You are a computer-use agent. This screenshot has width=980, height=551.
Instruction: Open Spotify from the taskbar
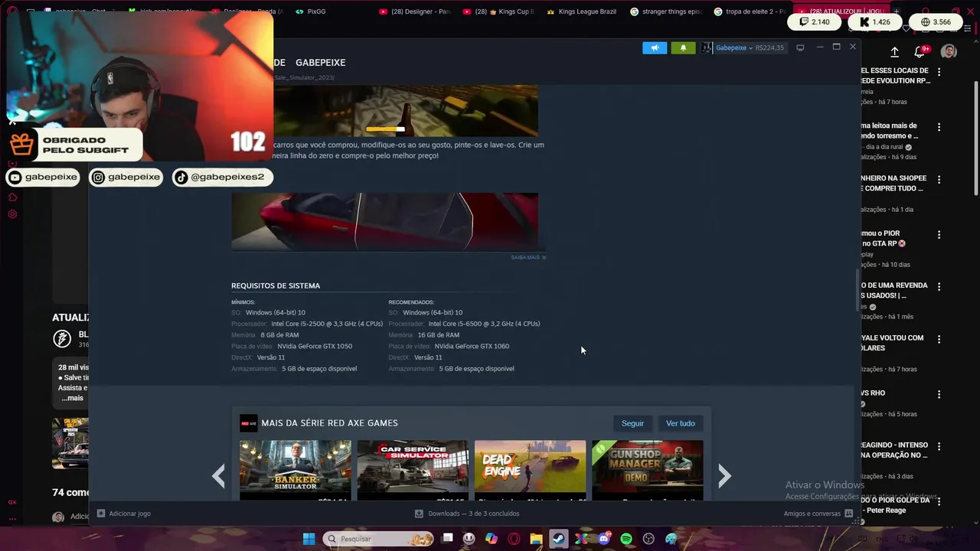click(626, 539)
